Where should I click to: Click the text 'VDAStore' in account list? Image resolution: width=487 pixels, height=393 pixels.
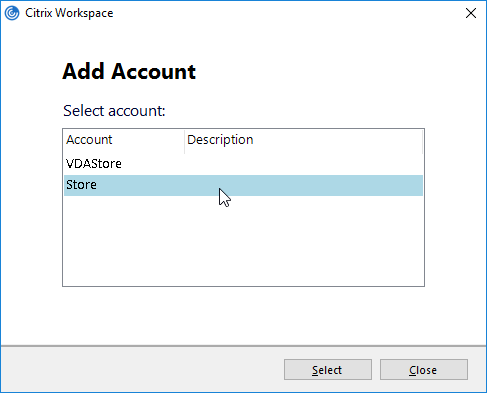click(x=94, y=164)
